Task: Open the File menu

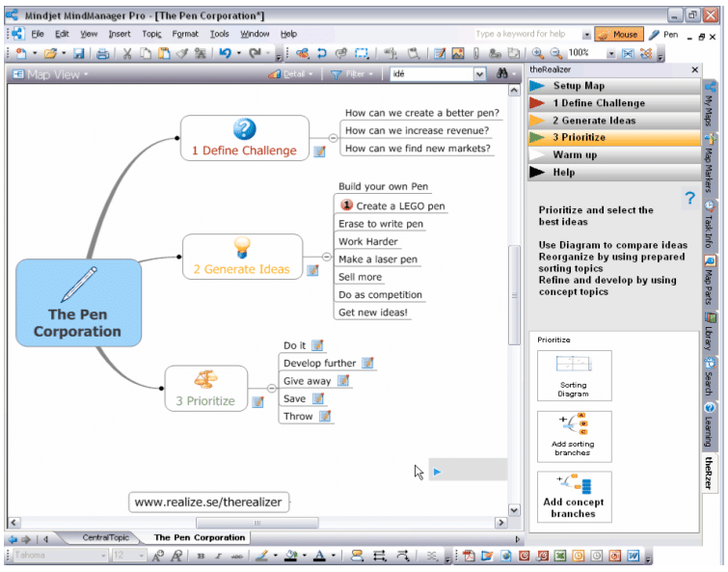Action: point(38,34)
